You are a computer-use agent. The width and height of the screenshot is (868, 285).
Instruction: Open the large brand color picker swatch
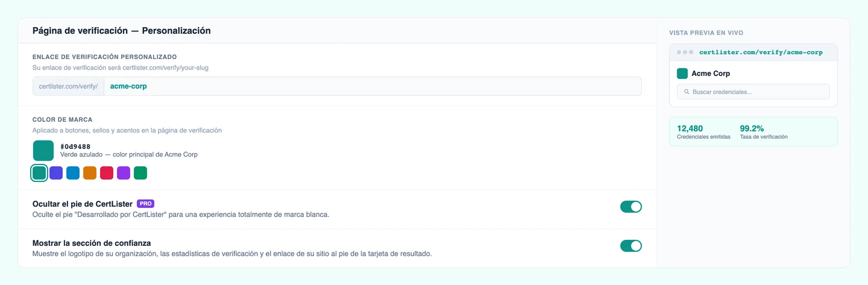click(43, 151)
